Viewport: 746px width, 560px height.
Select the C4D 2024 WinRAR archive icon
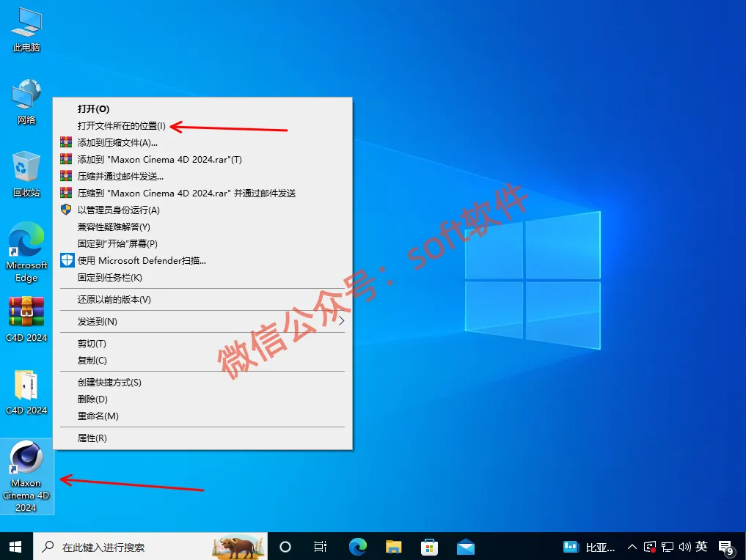(x=26, y=319)
